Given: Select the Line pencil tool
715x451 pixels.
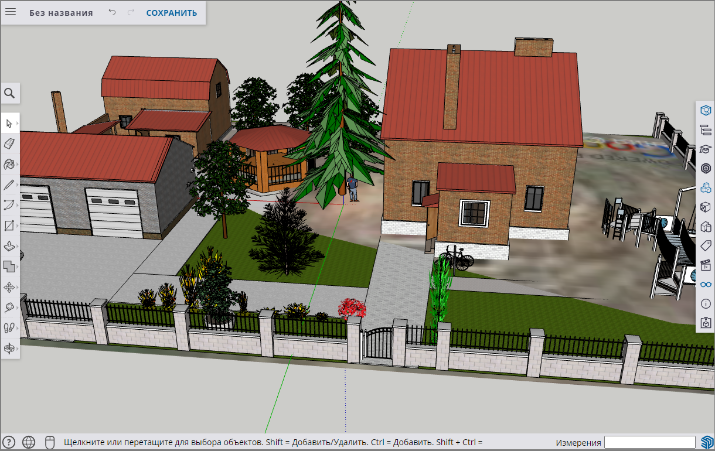Looking at the screenshot, I should 9,185.
